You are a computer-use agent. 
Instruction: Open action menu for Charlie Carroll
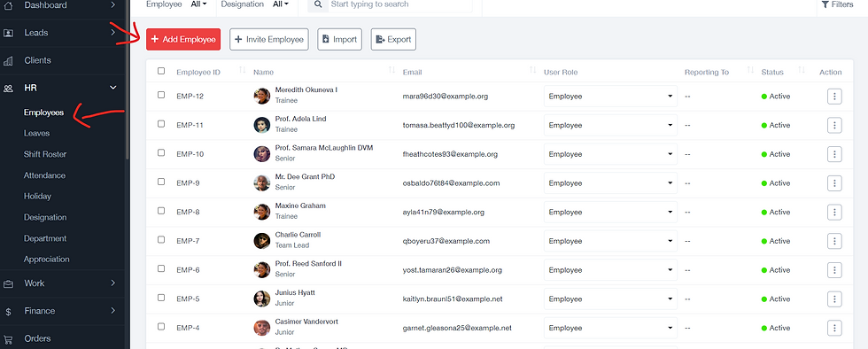tap(834, 241)
